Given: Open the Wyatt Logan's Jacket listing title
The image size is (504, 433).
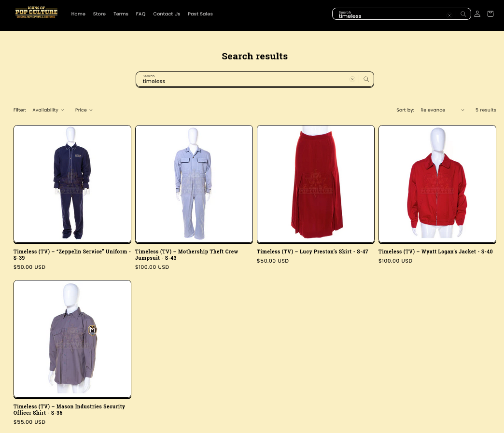Looking at the screenshot, I should click(435, 251).
